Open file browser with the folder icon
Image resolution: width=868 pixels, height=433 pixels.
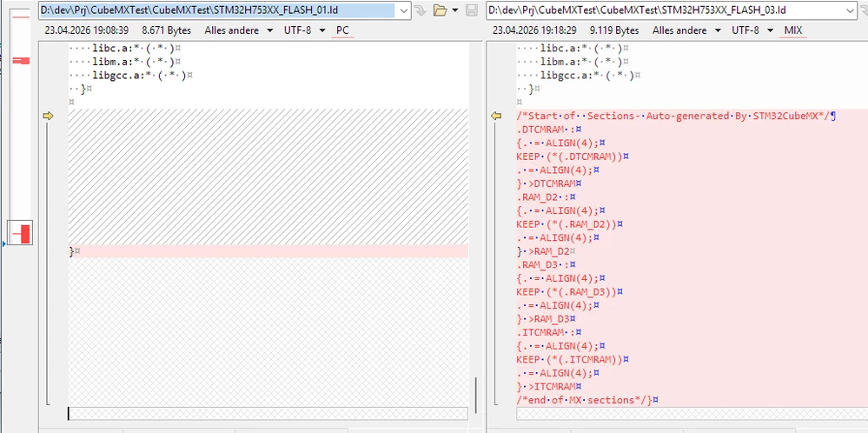(x=441, y=10)
